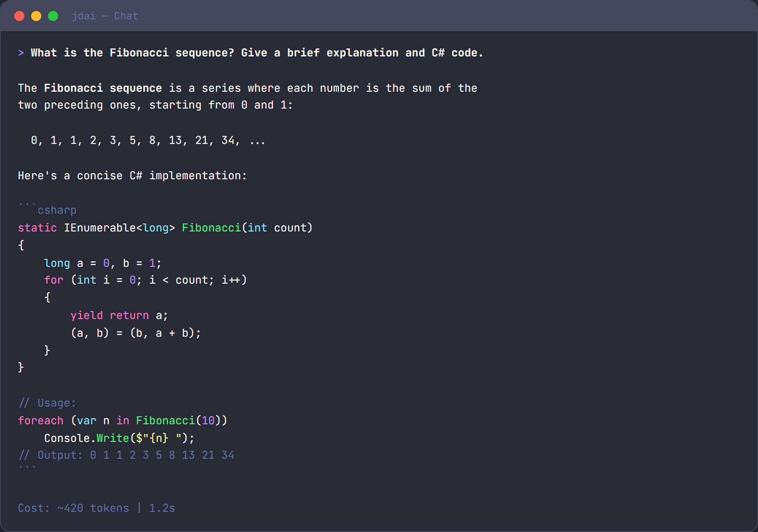Click "Here's a concise C# implementation:" line

132,176
